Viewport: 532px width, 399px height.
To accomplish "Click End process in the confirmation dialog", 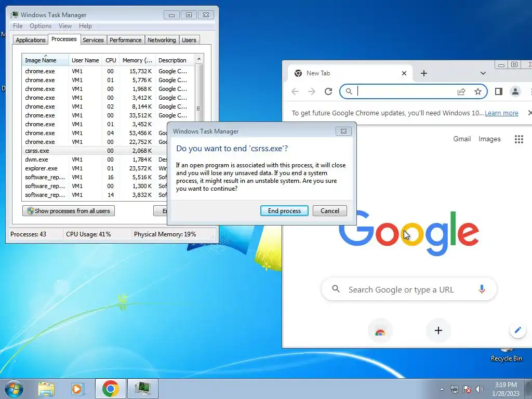I will [x=284, y=211].
